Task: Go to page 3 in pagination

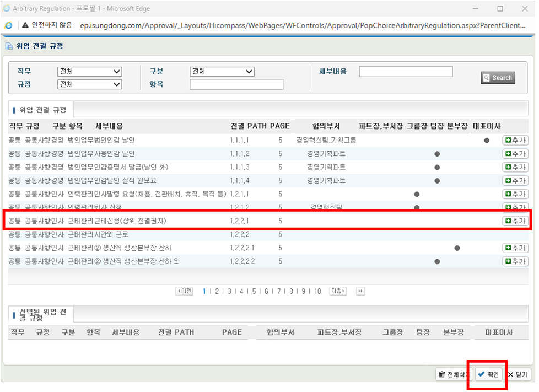Action: (x=229, y=291)
